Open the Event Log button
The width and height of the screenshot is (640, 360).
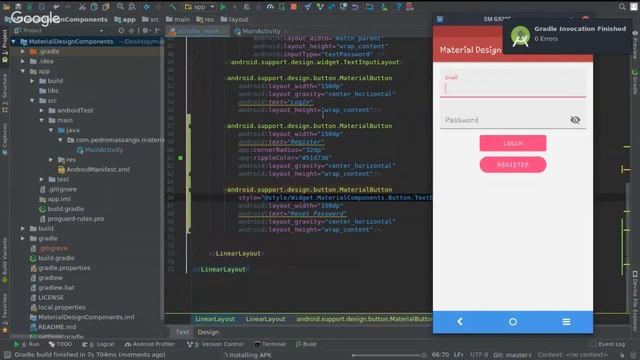coord(607,344)
